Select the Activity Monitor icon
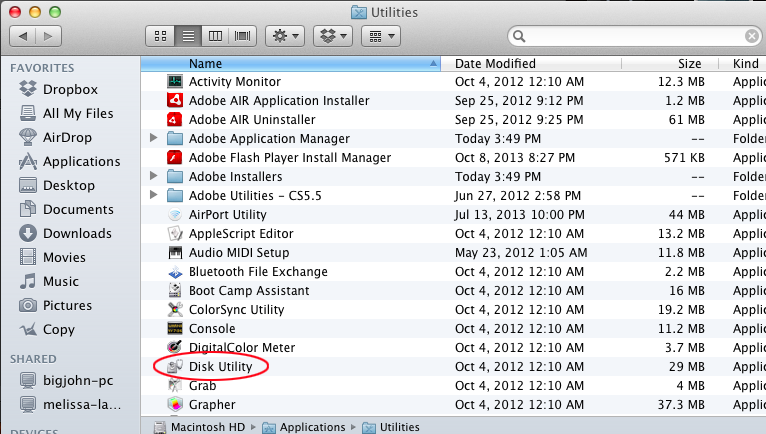Viewport: 766px width, 434px height. pyautogui.click(x=175, y=82)
